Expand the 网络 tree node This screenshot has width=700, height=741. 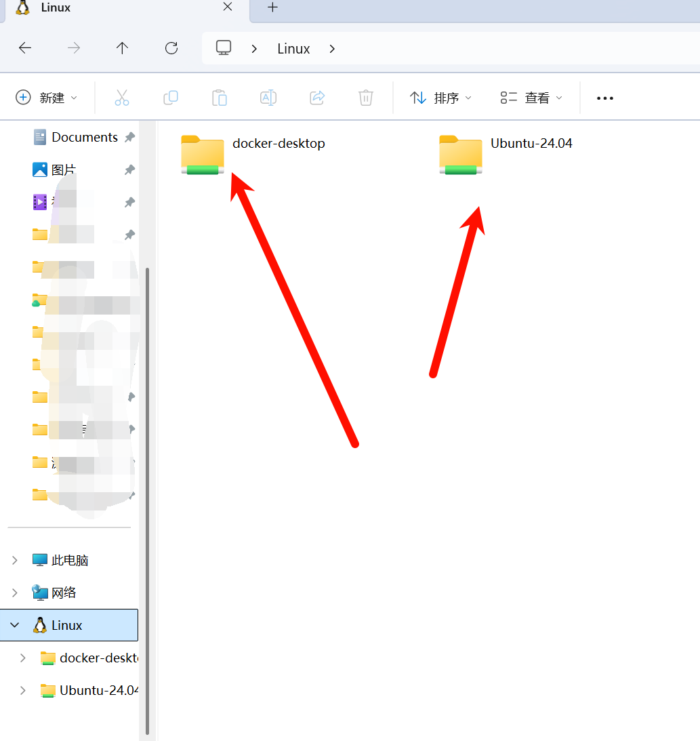click(15, 593)
